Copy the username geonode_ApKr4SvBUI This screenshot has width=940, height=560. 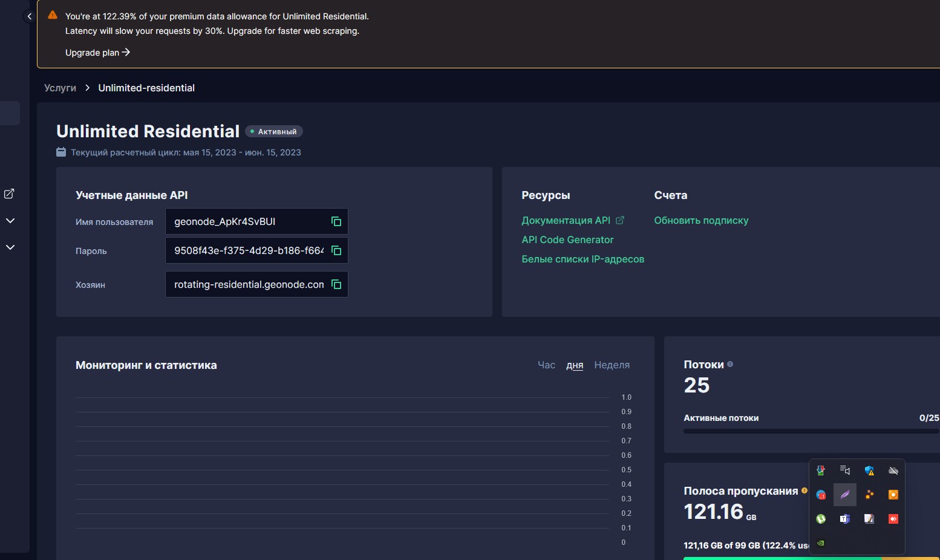(336, 221)
